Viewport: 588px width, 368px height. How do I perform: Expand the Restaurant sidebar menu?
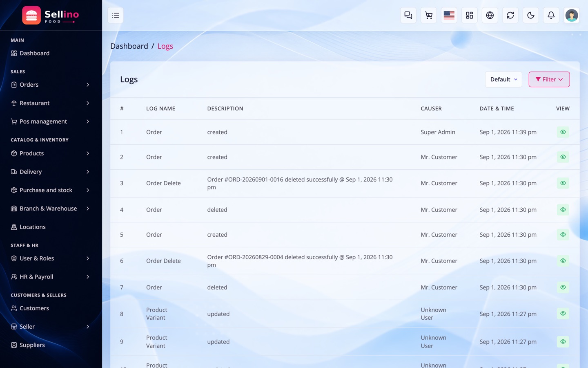tap(51, 103)
